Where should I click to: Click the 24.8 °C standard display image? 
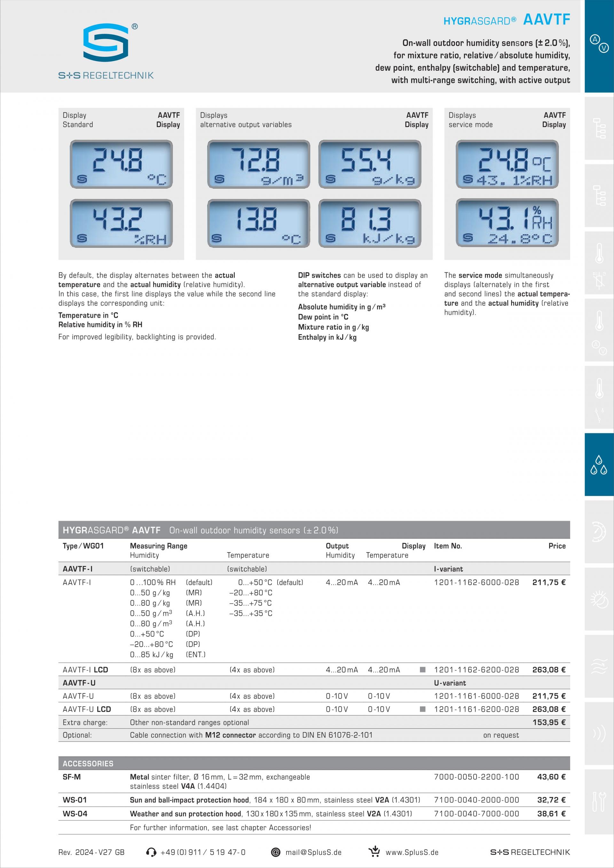[x=121, y=164]
